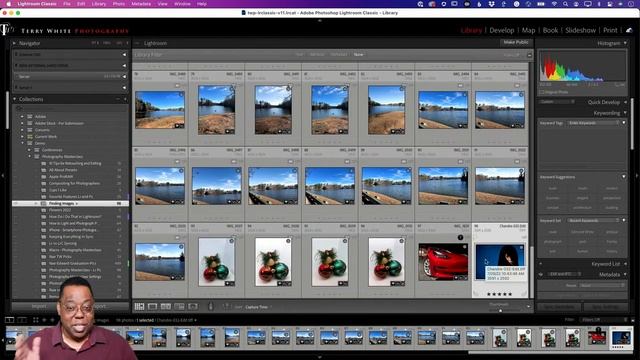
Task: Open the Apple menu
Action: tap(8, 4)
